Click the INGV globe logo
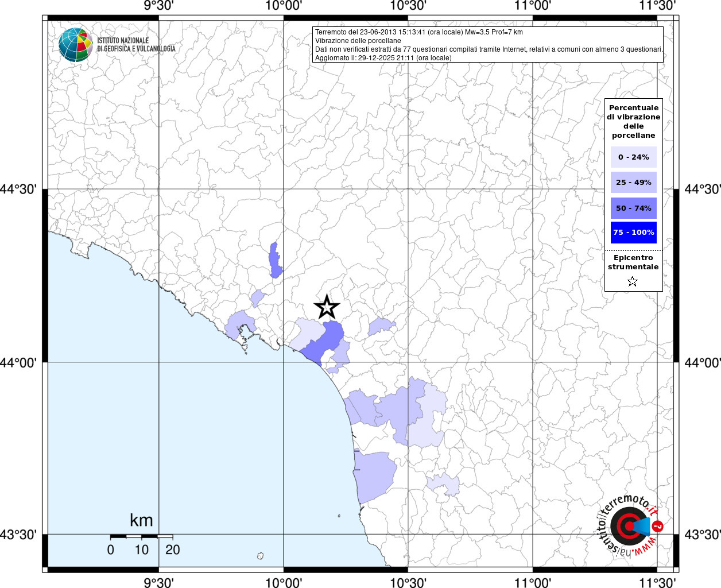Screen dimensions: 721x588 [75, 45]
